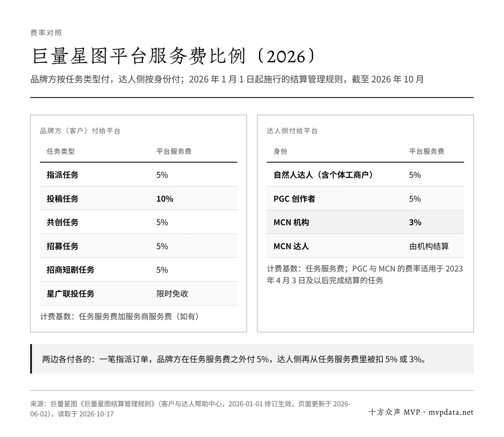Click the 5% value for 指派任务
The width and height of the screenshot is (504, 437).
click(x=162, y=175)
